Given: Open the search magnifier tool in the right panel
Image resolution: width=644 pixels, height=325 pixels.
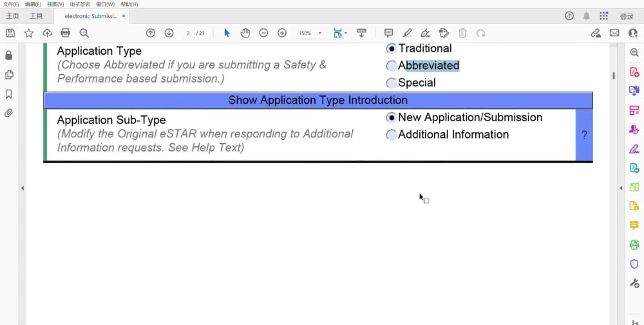Looking at the screenshot, I should point(634,53).
